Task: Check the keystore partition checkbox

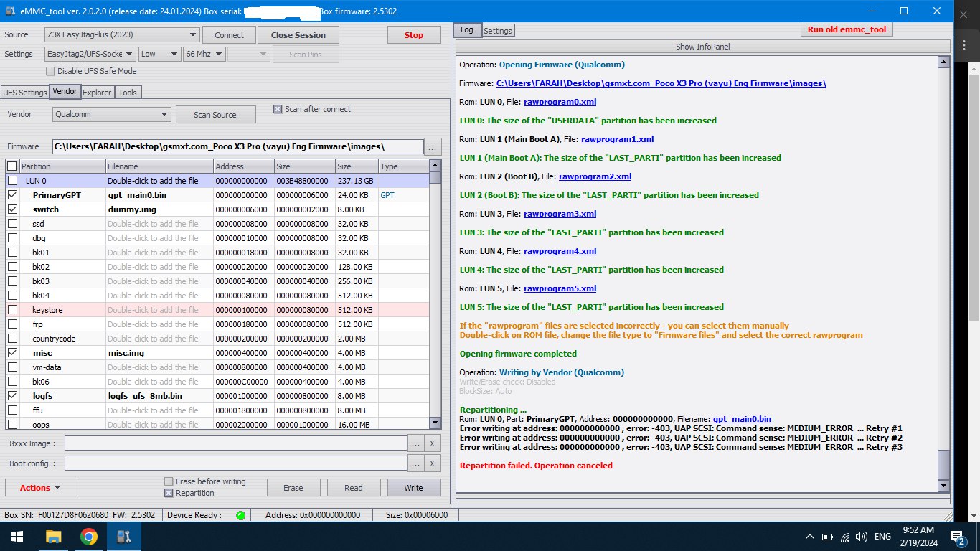Action: tap(12, 310)
